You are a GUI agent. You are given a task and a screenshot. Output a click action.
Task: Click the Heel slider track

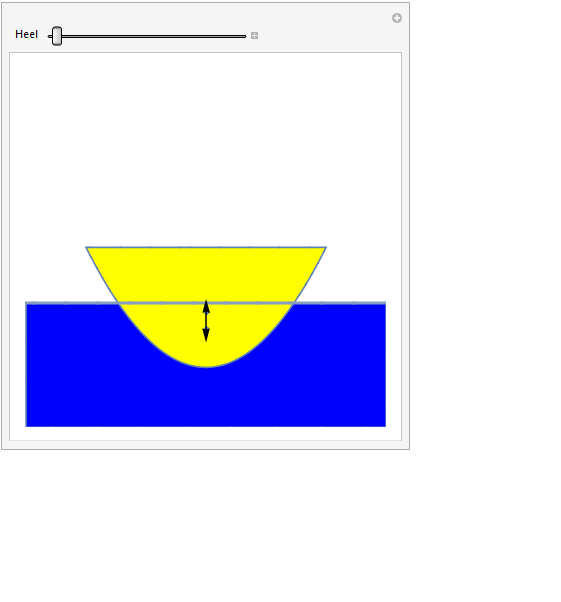tap(147, 36)
